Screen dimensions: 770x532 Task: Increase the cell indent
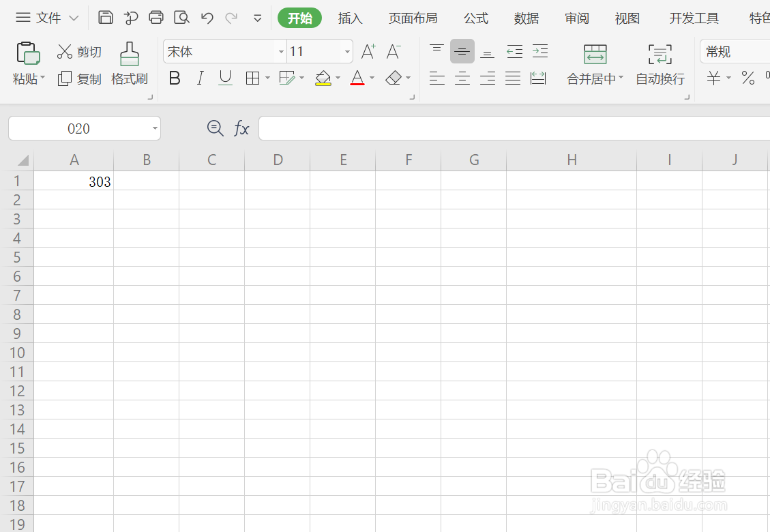click(540, 51)
